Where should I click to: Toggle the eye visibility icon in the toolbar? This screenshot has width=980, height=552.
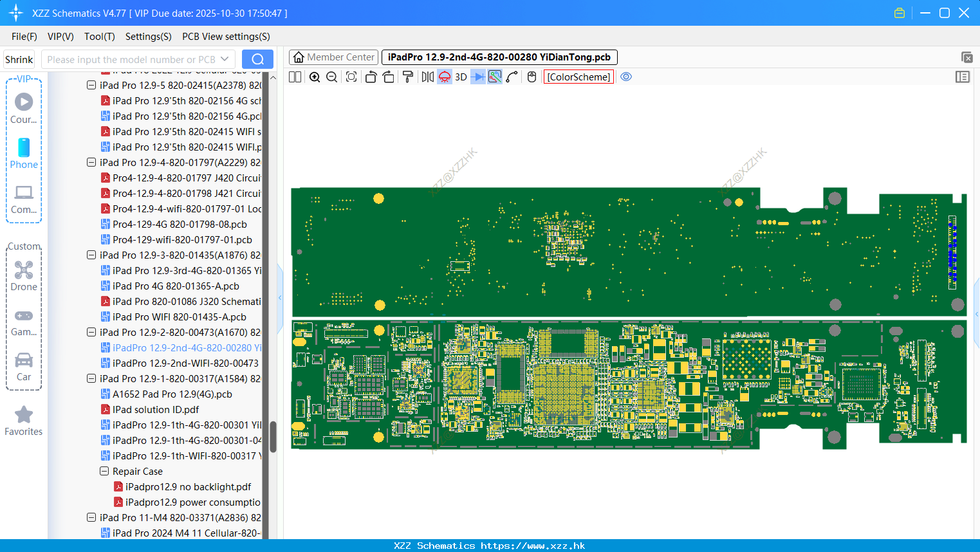pyautogui.click(x=626, y=77)
